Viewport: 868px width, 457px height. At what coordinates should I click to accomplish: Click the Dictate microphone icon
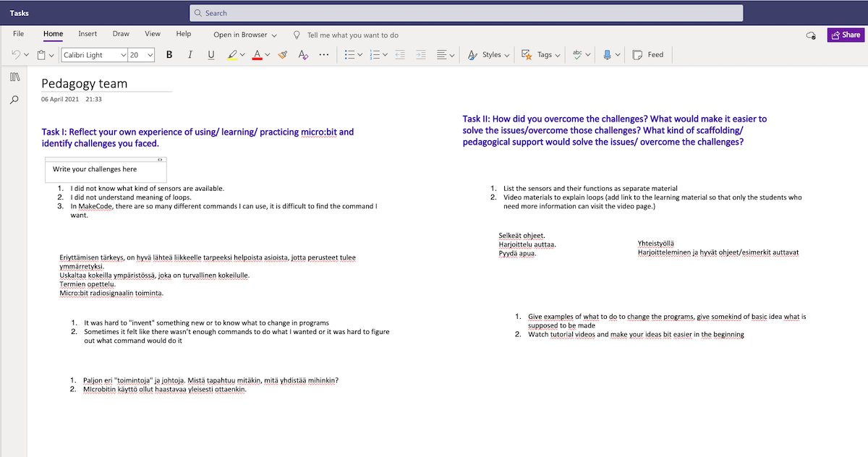tap(608, 55)
